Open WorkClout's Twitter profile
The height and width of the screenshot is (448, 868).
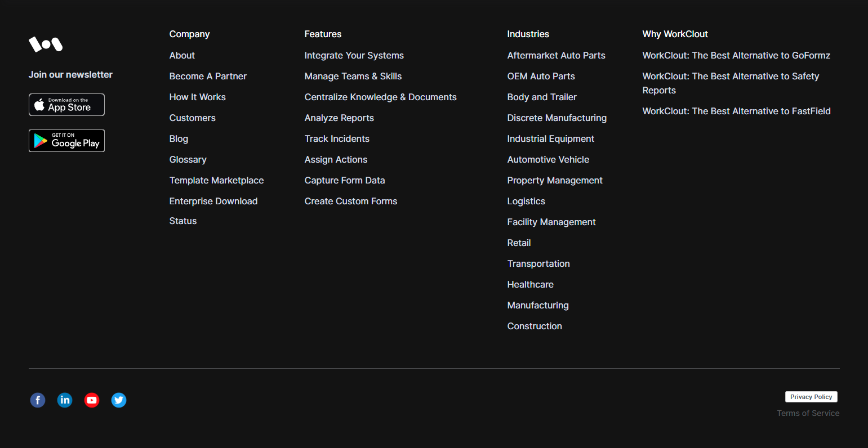[x=119, y=400]
